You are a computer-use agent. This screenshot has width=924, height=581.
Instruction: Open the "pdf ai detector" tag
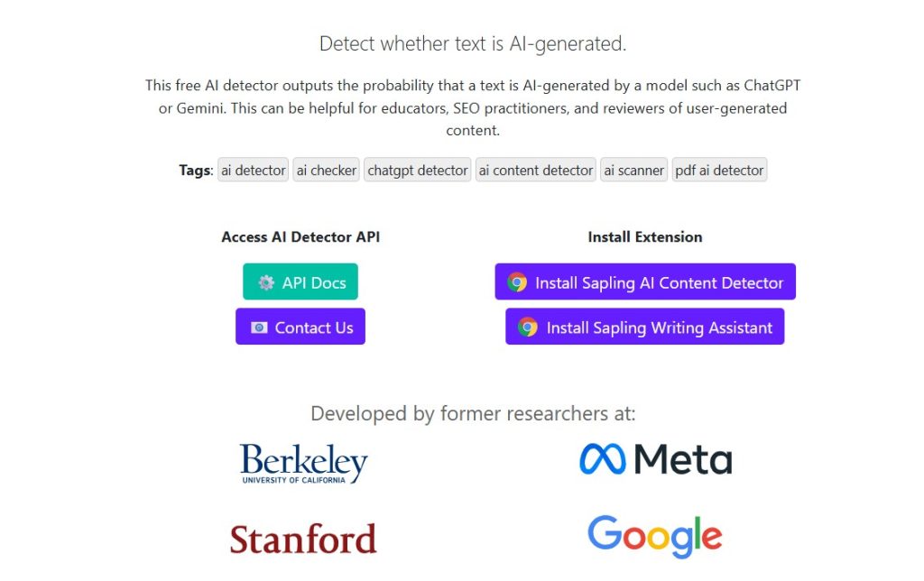click(719, 170)
